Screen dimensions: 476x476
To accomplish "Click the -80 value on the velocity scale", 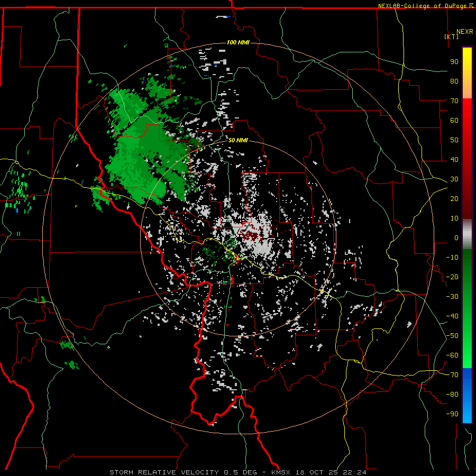I will click(452, 395).
